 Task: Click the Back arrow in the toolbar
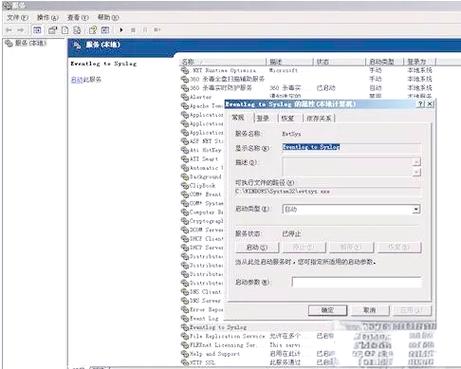coord(9,30)
